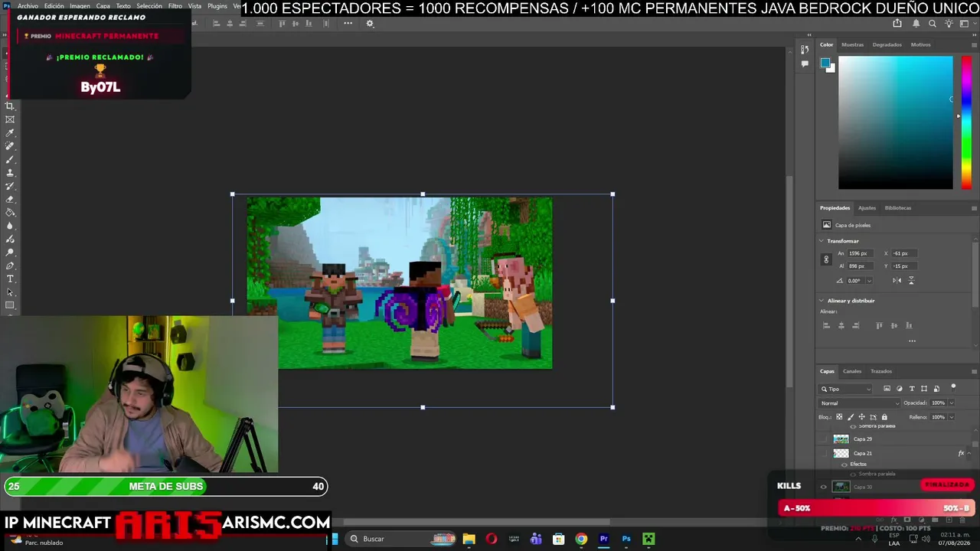Image resolution: width=980 pixels, height=551 pixels.
Task: Filter layers by pixel layers
Action: [887, 389]
